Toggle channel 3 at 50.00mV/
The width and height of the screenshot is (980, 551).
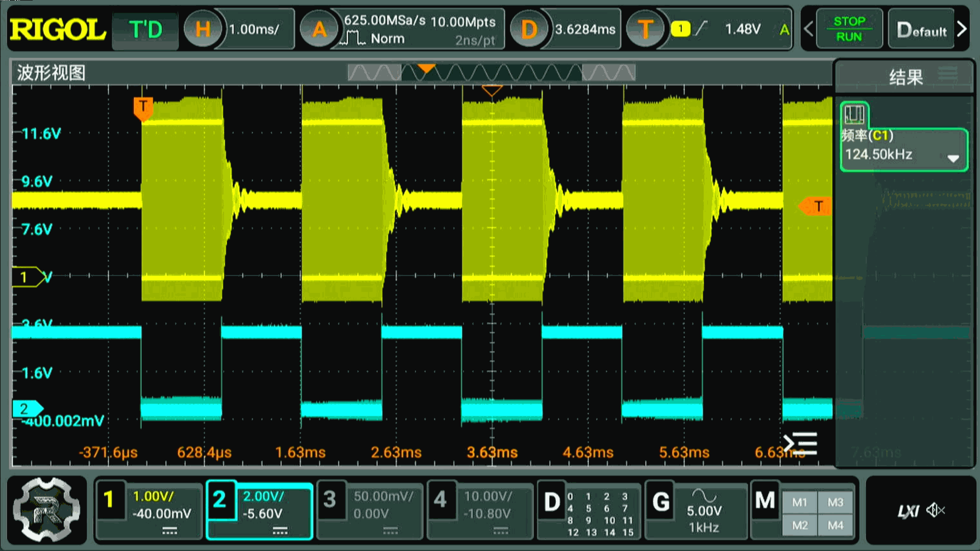370,509
